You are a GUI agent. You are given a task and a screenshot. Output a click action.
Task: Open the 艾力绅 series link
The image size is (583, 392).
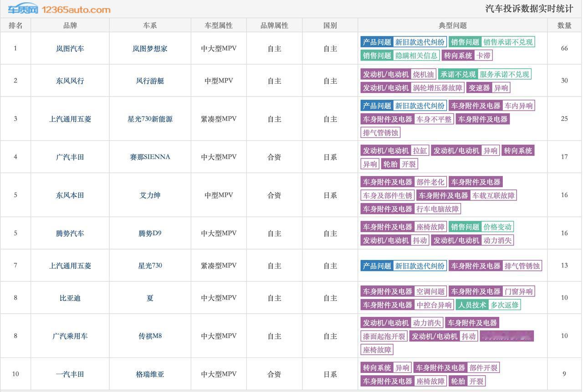(x=150, y=195)
